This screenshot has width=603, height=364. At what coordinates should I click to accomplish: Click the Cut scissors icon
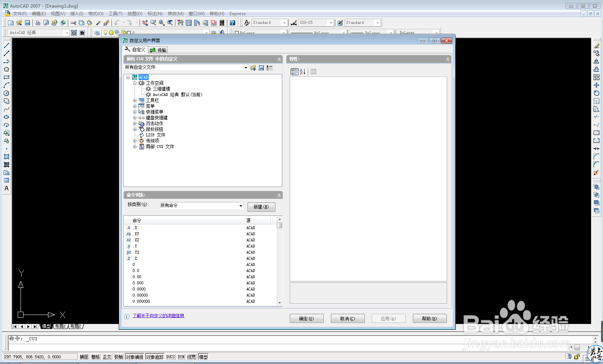tap(73, 23)
